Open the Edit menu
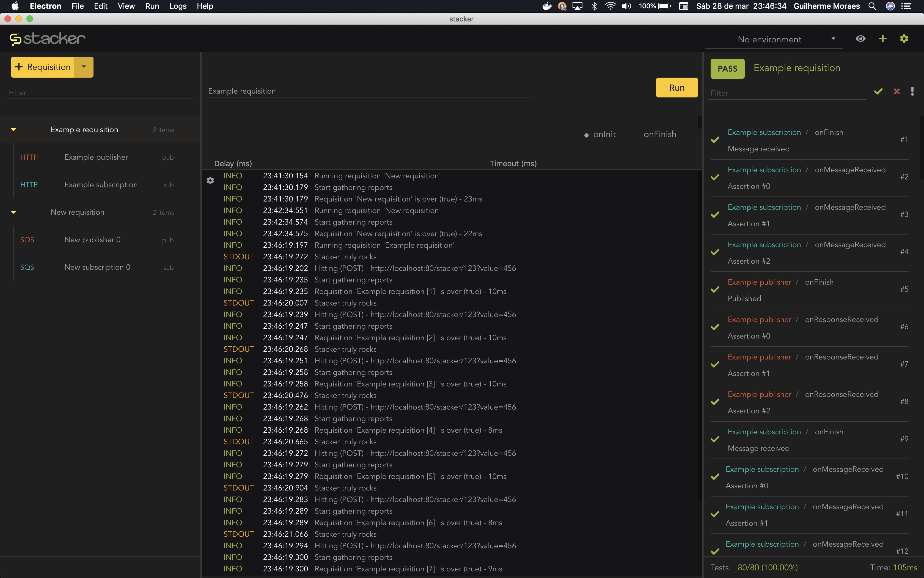Image resolution: width=924 pixels, height=578 pixels. (101, 6)
